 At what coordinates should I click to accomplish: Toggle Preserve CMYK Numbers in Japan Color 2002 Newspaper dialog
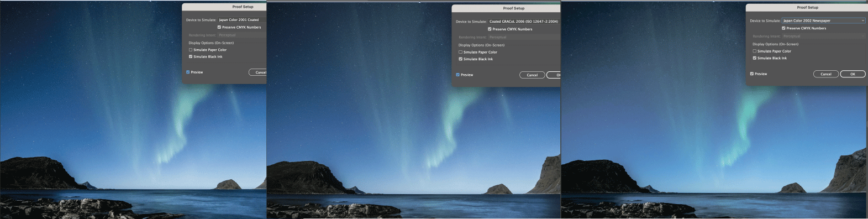click(783, 28)
